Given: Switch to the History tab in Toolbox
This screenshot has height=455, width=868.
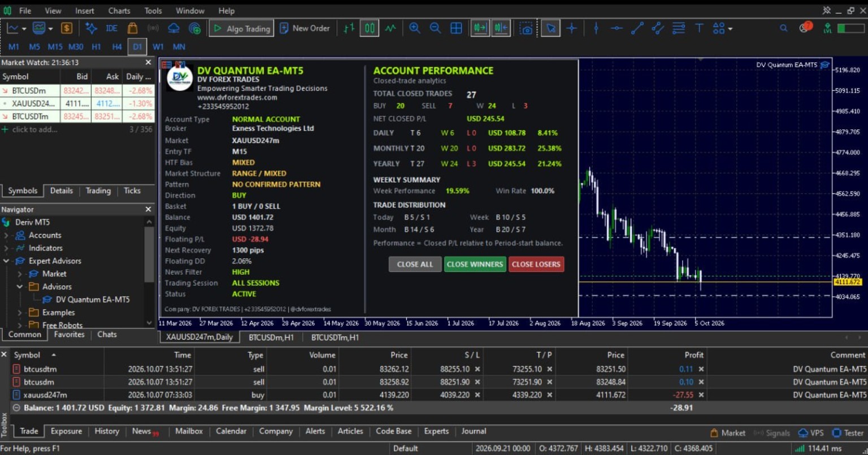Looking at the screenshot, I should point(107,431).
